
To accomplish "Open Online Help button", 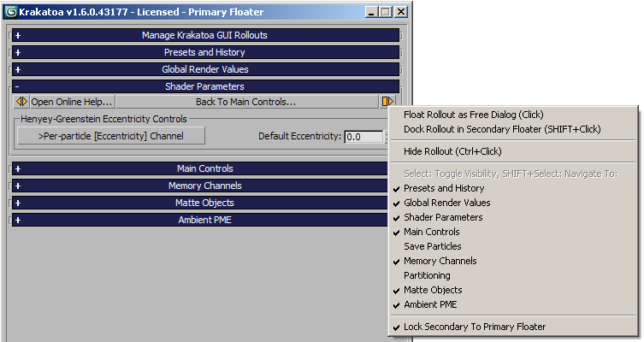I will (x=72, y=102).
